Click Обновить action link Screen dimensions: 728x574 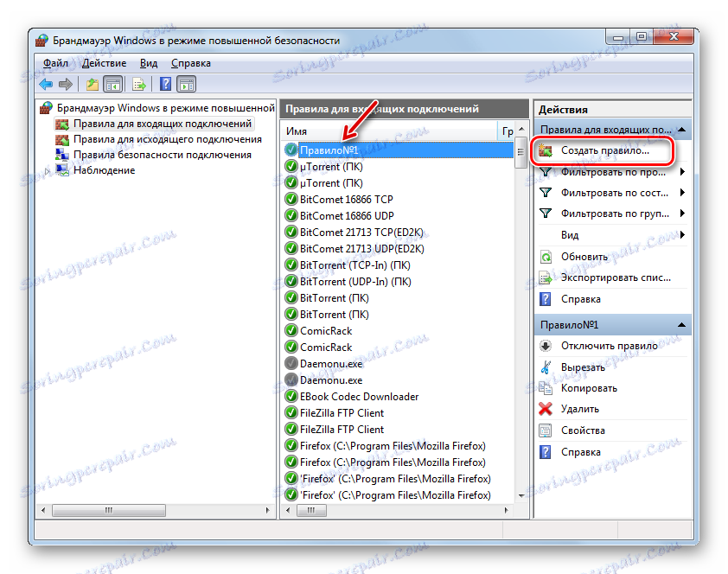[x=584, y=257]
